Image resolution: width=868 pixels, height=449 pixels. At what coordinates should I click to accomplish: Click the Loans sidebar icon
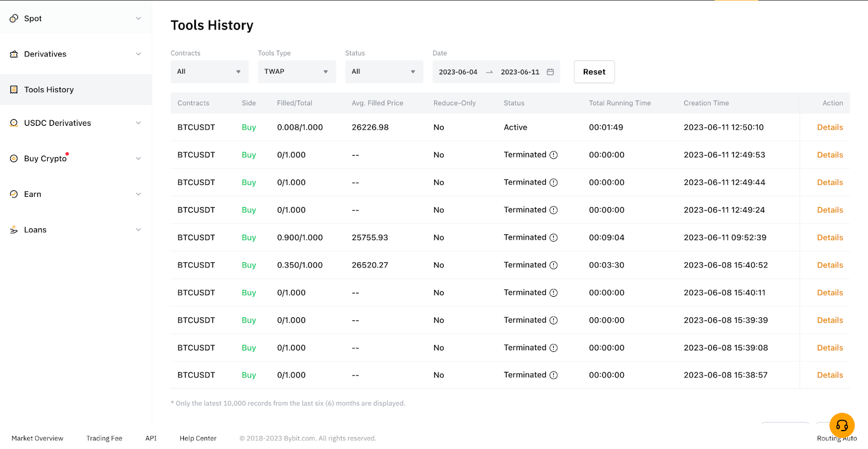point(14,230)
